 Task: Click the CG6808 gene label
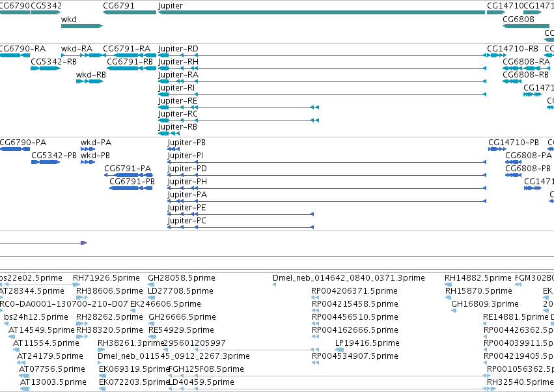pos(518,20)
